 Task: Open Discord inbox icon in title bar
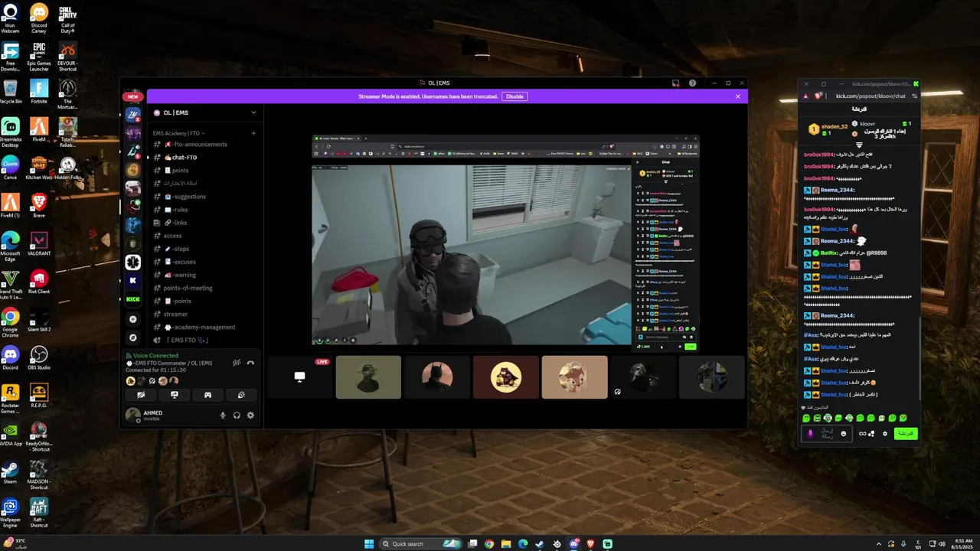[675, 83]
